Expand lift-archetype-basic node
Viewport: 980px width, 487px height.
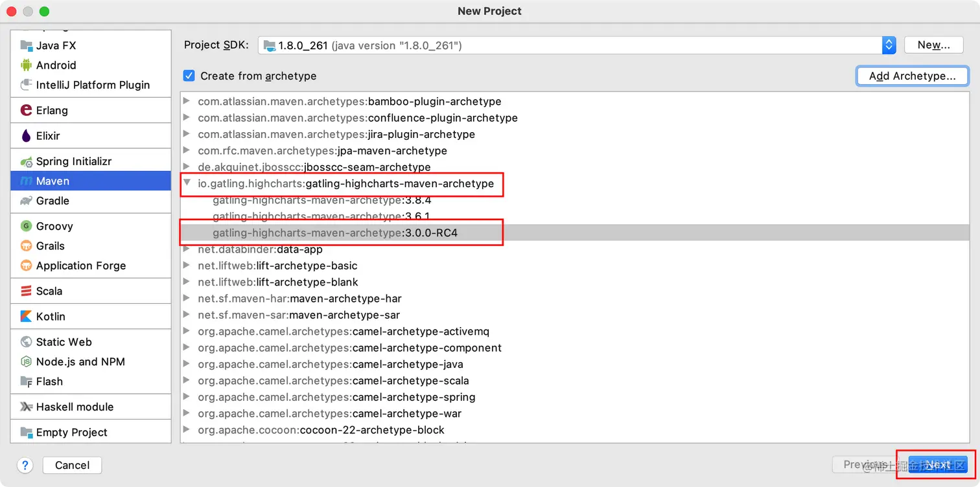tap(187, 266)
